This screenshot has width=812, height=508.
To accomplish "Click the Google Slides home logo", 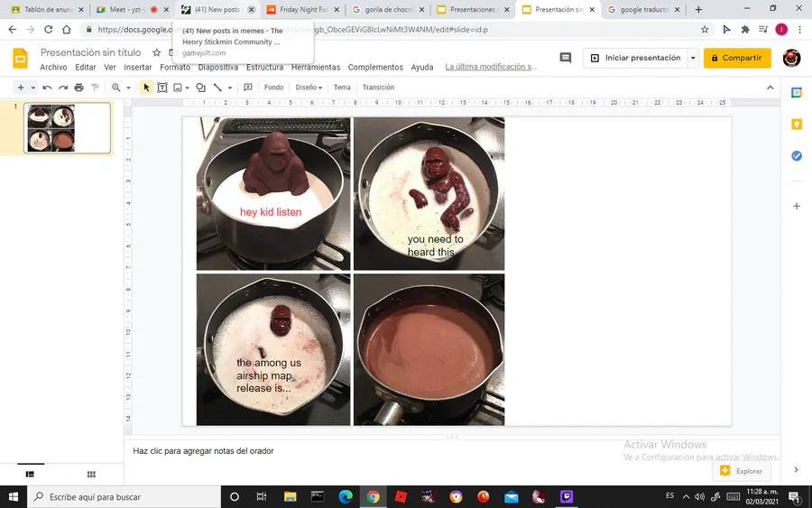I will click(x=20, y=59).
